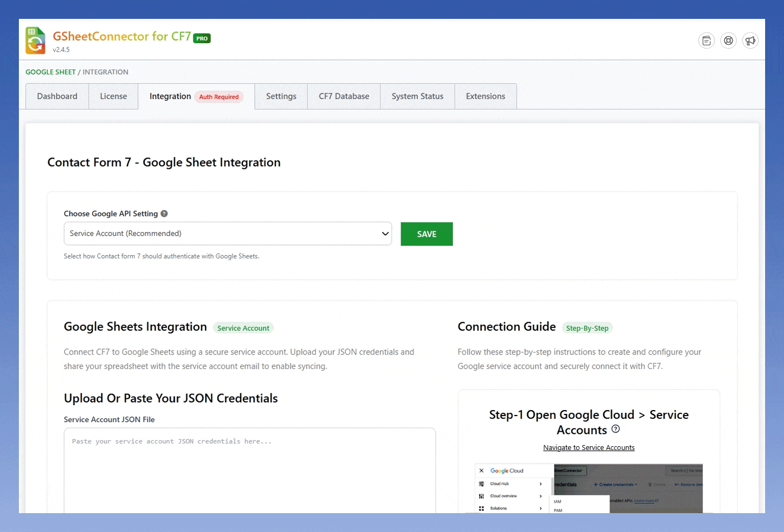Click the Service Account JSON credentials textarea
This screenshot has width=784, height=532.
point(249,470)
